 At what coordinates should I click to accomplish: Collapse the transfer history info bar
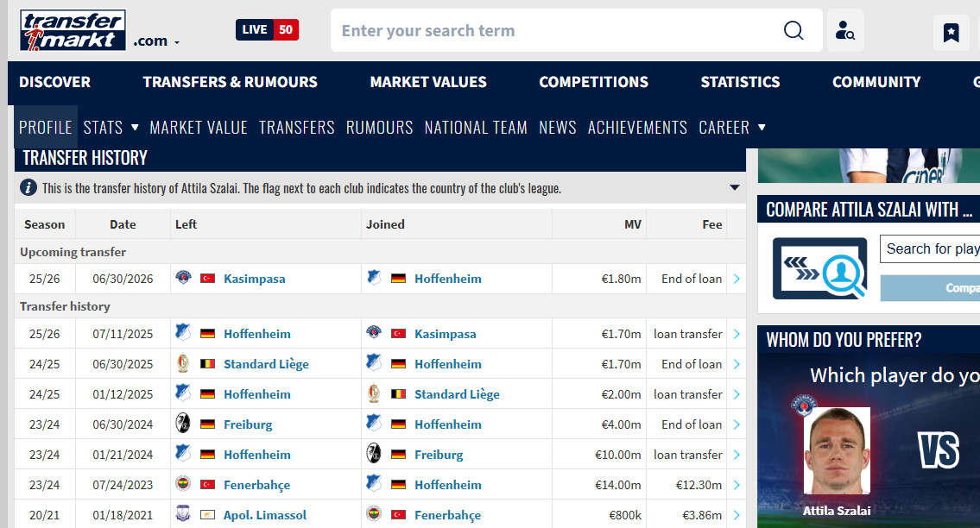coord(734,188)
